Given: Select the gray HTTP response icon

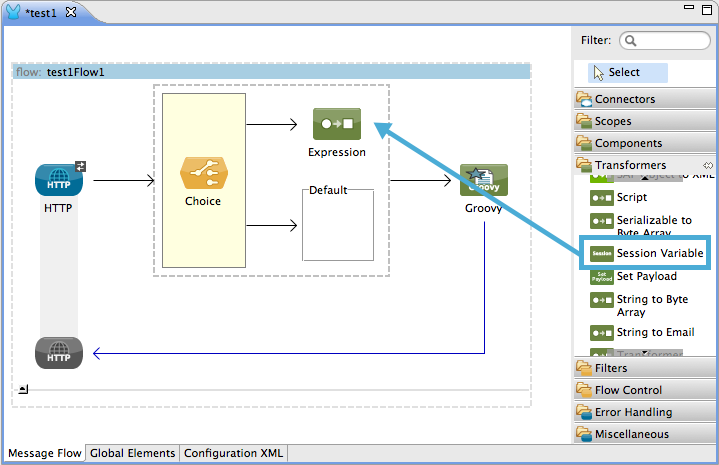Looking at the screenshot, I should [59, 353].
